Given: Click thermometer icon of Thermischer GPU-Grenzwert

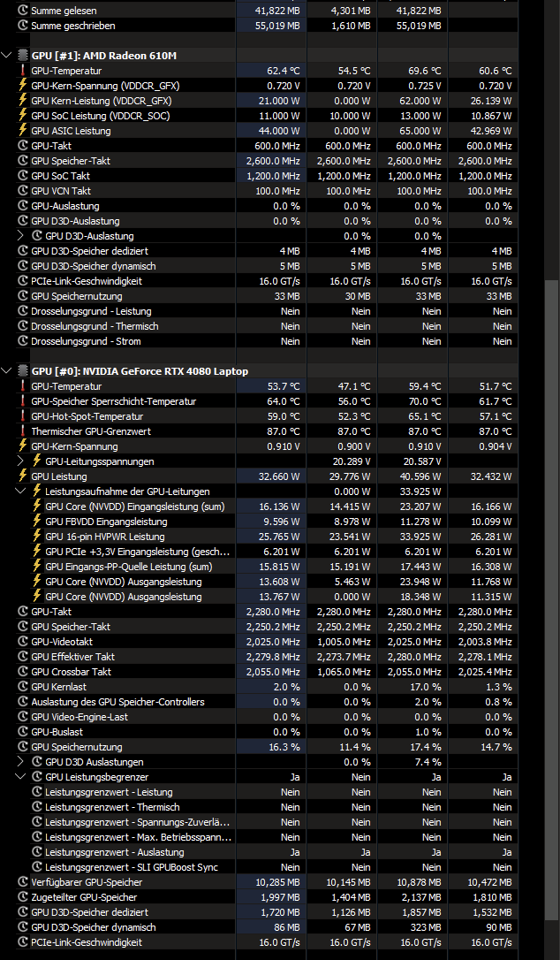Looking at the screenshot, I should tap(23, 431).
